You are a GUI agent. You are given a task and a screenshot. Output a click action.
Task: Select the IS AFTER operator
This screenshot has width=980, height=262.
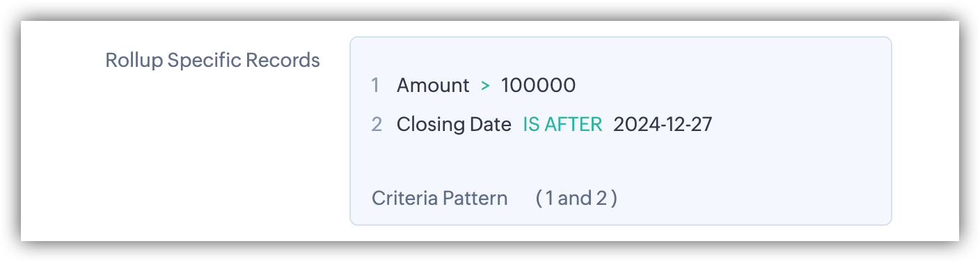pos(562,125)
